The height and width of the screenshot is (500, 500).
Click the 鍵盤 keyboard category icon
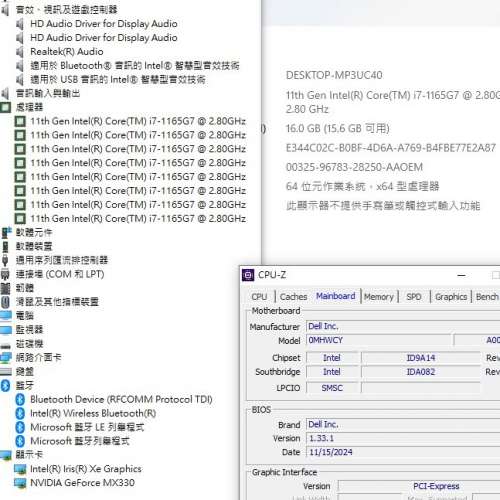(6, 372)
